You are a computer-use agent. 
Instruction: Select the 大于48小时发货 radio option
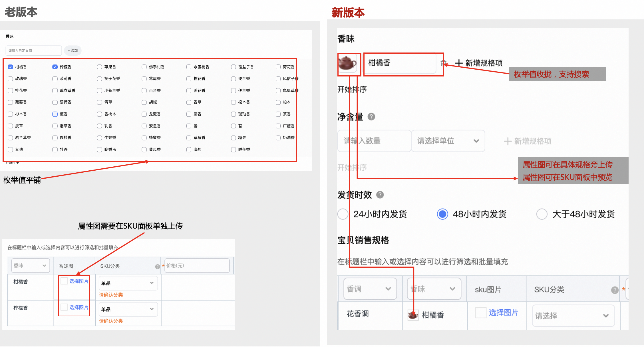[x=542, y=214]
